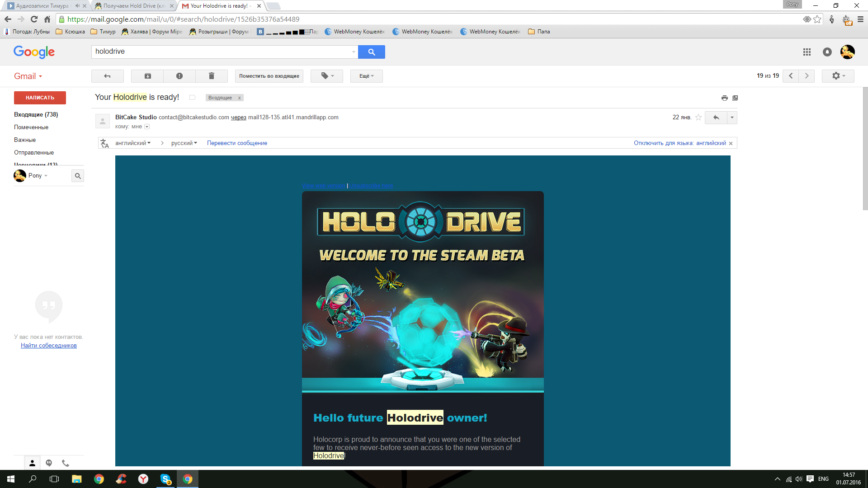Viewport: 868px width, 488px height.
Task: Open the Pony chat status dropdown
Action: pos(38,176)
